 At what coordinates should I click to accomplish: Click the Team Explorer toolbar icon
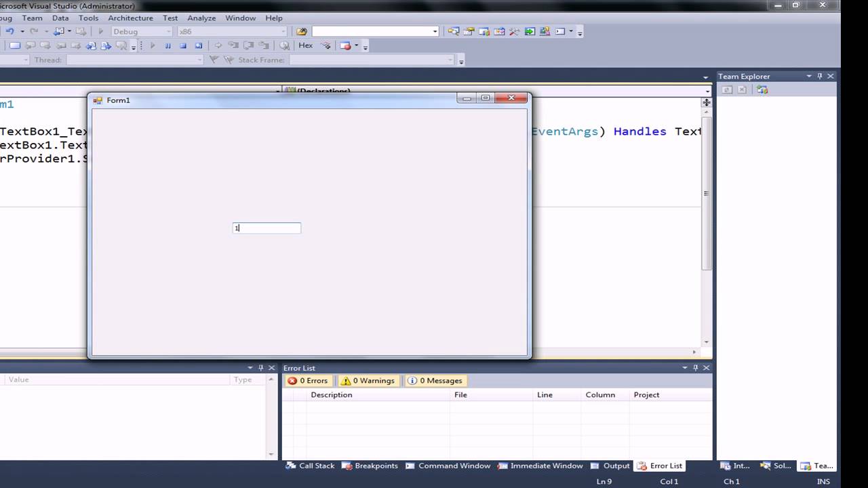(484, 31)
